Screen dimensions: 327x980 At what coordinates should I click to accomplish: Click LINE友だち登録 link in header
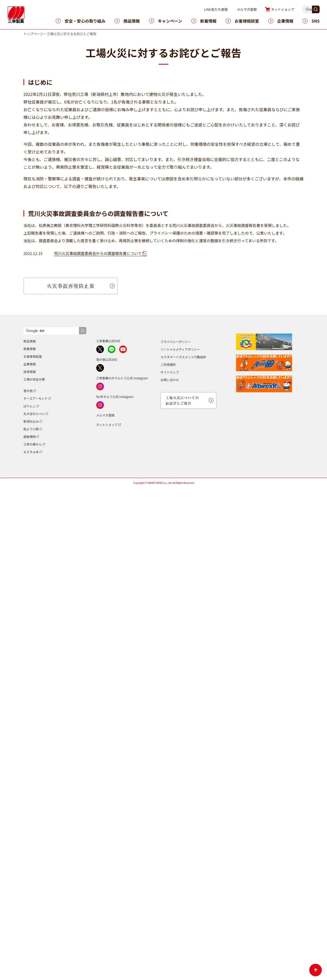pos(216,9)
